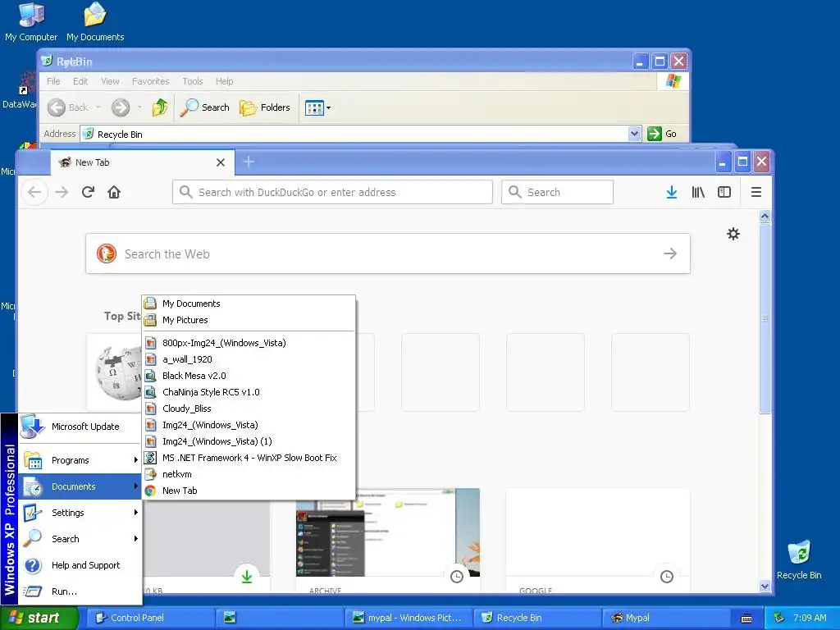The height and width of the screenshot is (630, 840).
Task: Open Help and Support from Start menu
Action: [80, 565]
